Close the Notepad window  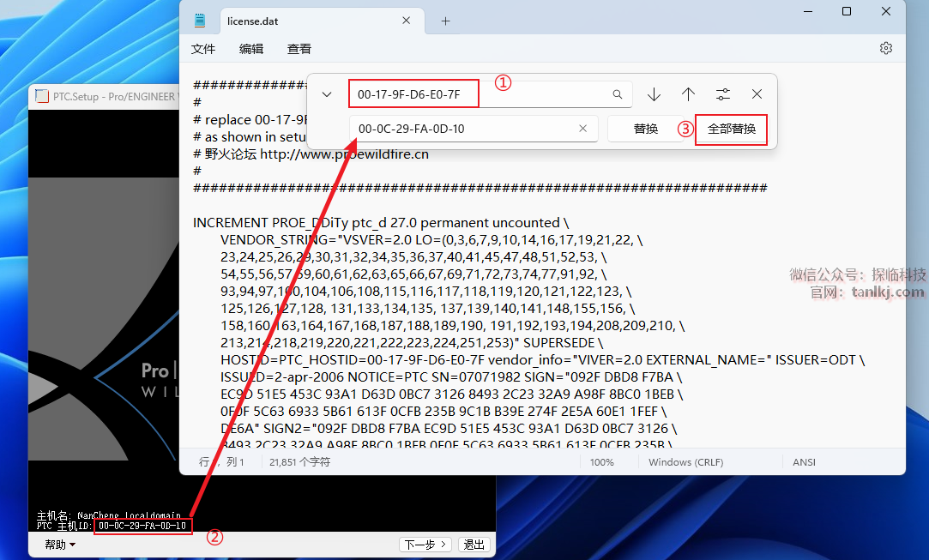886,11
